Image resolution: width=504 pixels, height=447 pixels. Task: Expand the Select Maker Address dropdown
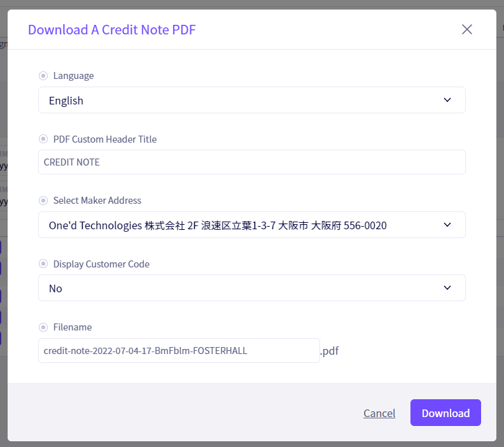[251, 225]
